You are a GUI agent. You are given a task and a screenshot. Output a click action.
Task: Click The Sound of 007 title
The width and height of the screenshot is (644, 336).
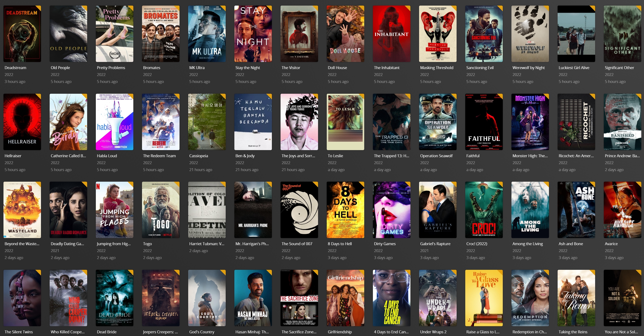click(x=297, y=244)
